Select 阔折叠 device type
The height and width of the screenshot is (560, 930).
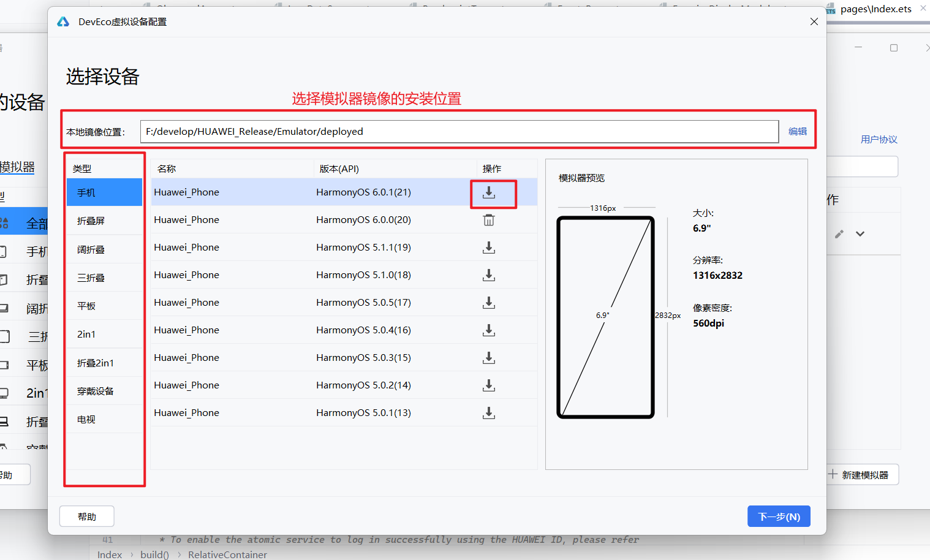click(104, 249)
